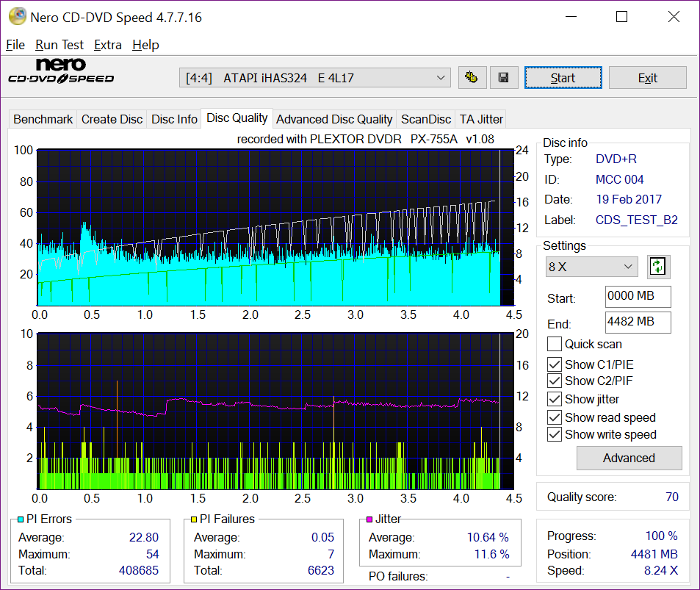Open the ATAPI iHAS324 drive dropdown
Image resolution: width=700 pixels, height=590 pixels.
(x=315, y=77)
